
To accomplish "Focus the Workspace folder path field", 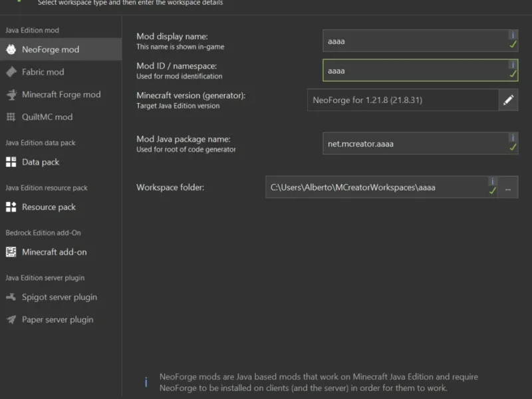I will coord(381,188).
